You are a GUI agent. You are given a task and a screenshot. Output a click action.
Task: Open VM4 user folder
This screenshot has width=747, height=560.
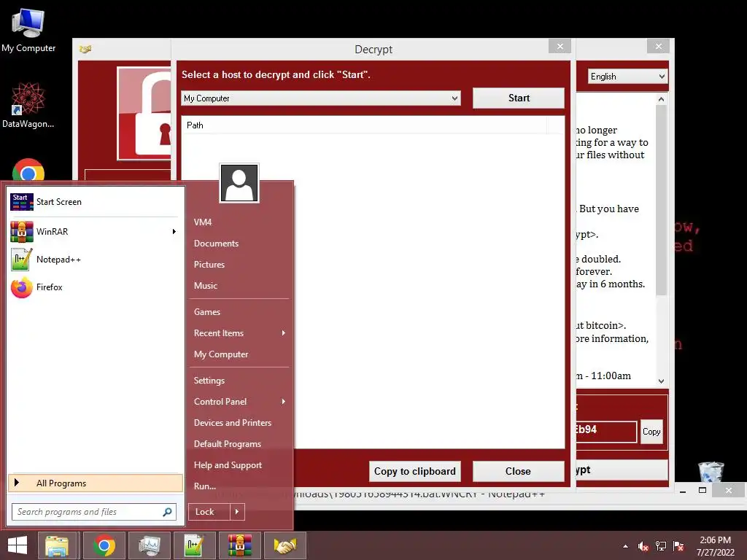tap(203, 222)
